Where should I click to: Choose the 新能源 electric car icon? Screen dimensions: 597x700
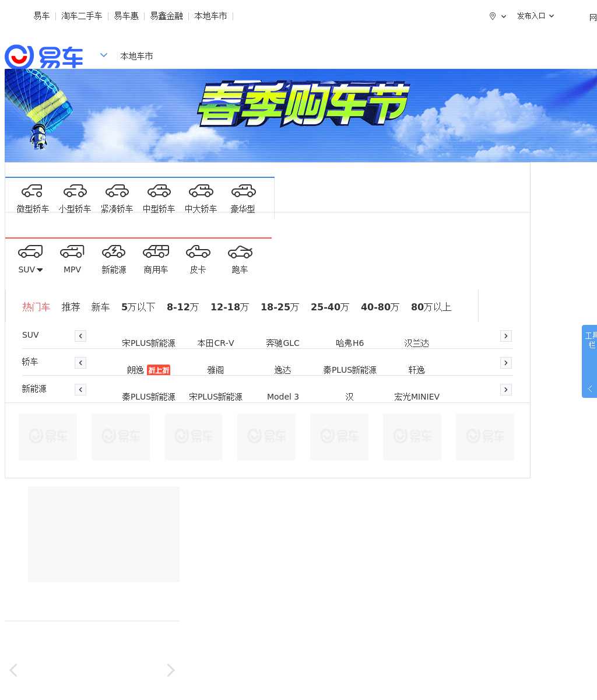click(114, 252)
